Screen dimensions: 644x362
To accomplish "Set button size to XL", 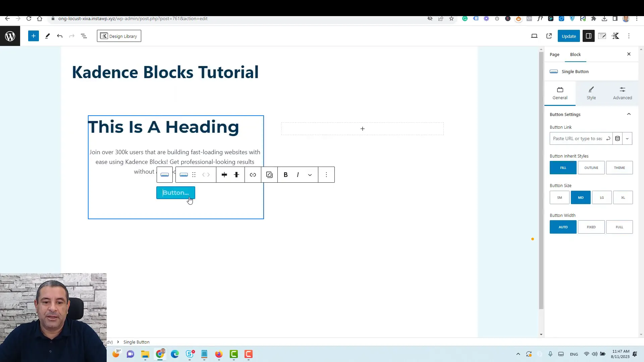I will pyautogui.click(x=623, y=197).
